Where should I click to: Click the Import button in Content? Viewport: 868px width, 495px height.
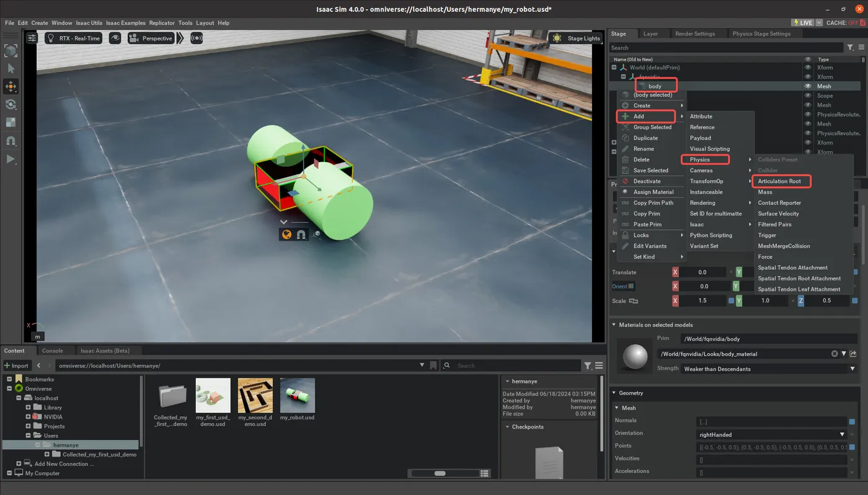[17, 365]
